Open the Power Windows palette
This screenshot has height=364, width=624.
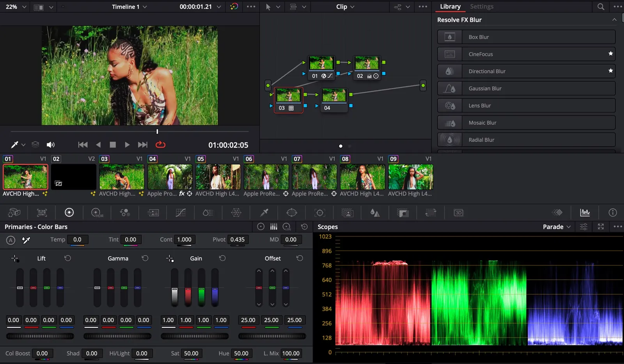292,213
